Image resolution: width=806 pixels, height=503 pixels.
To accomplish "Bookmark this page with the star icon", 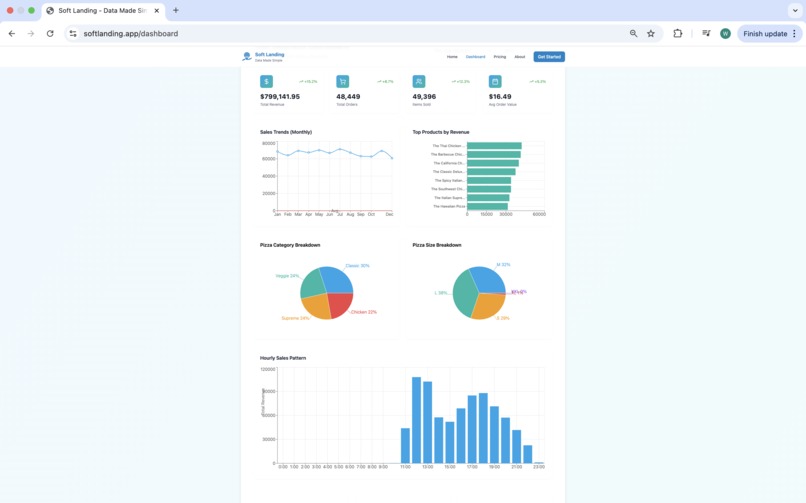I will (x=651, y=33).
